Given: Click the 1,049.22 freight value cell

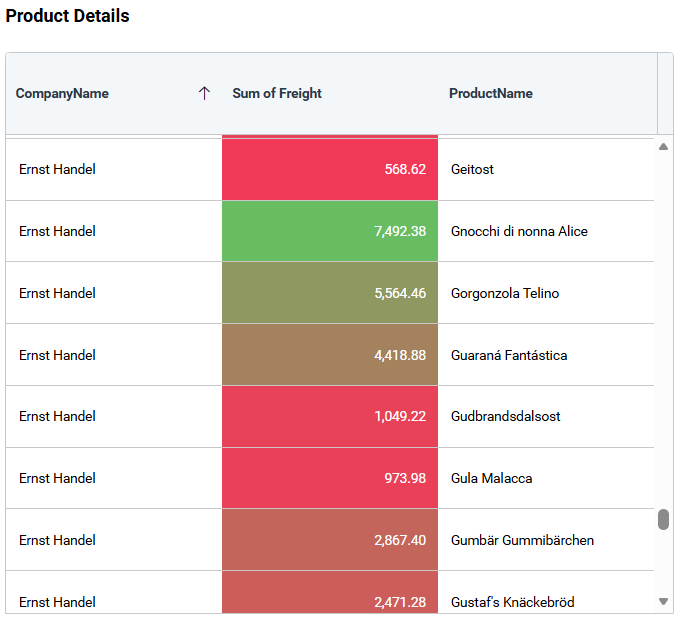Looking at the screenshot, I should (x=330, y=416).
